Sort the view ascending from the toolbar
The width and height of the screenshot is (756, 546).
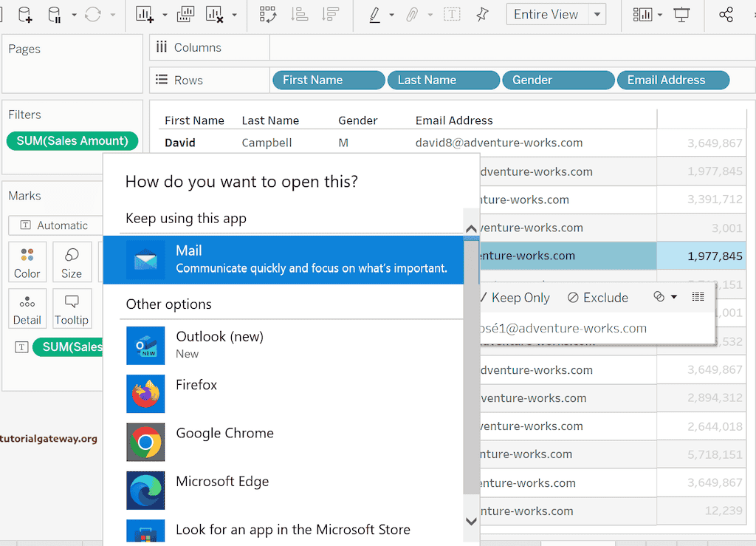300,14
